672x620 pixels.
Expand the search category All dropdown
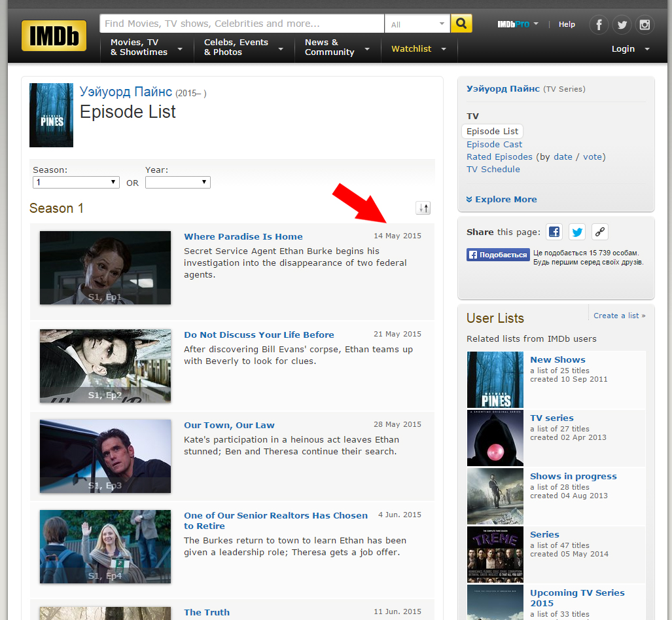[x=417, y=24]
